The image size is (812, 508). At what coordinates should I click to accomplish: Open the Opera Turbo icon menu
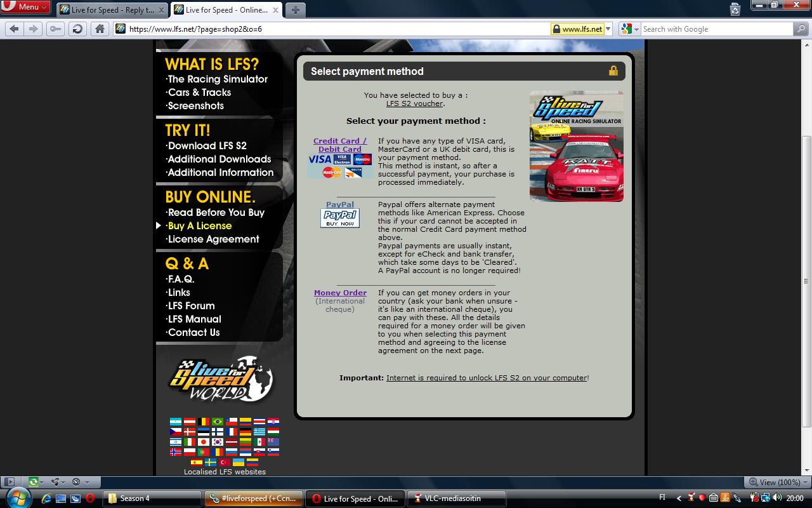[79, 482]
